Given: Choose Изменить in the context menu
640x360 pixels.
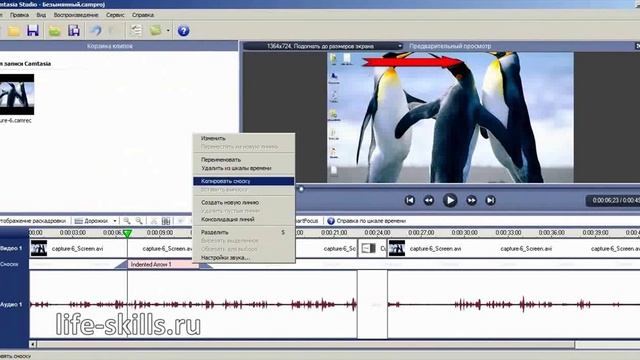Looking at the screenshot, I should pos(244,138).
